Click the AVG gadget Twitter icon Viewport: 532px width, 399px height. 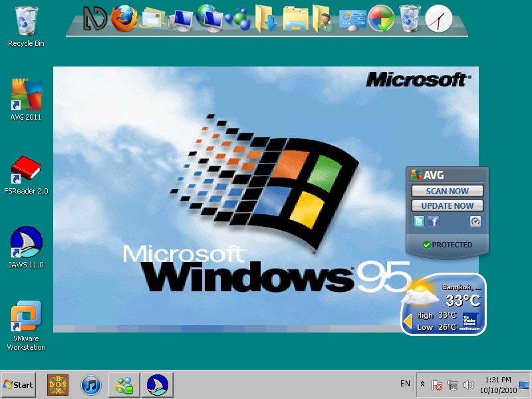(419, 222)
